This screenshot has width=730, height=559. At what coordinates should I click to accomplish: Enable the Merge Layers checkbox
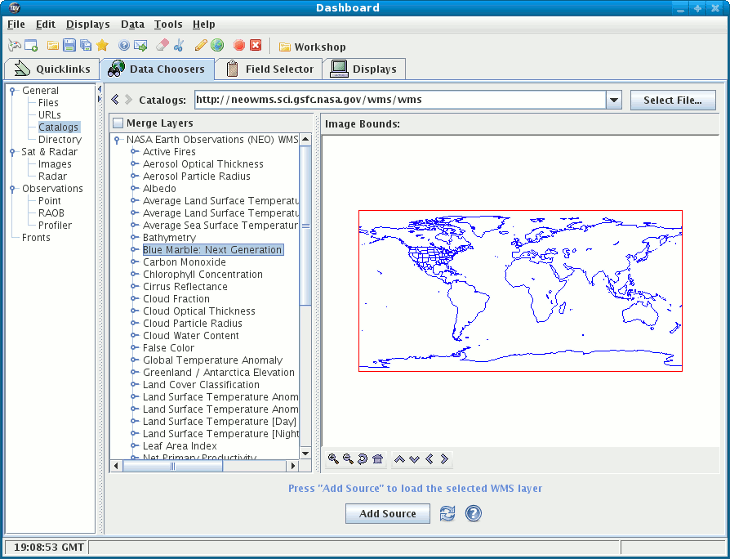[118, 123]
